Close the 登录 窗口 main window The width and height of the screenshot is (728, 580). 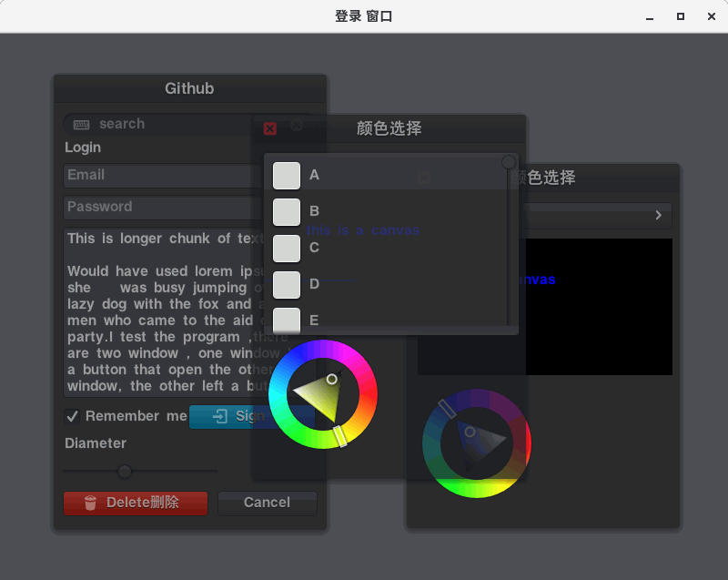(x=712, y=16)
